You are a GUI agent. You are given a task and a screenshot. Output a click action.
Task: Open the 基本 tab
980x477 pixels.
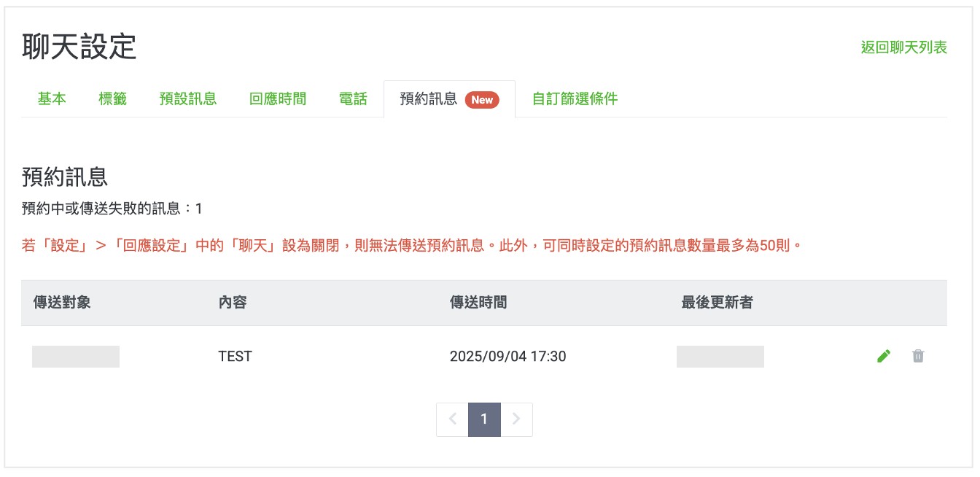tap(52, 99)
